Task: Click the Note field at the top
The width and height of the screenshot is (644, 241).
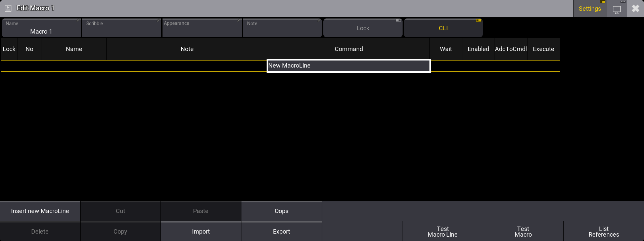Action: point(282,28)
